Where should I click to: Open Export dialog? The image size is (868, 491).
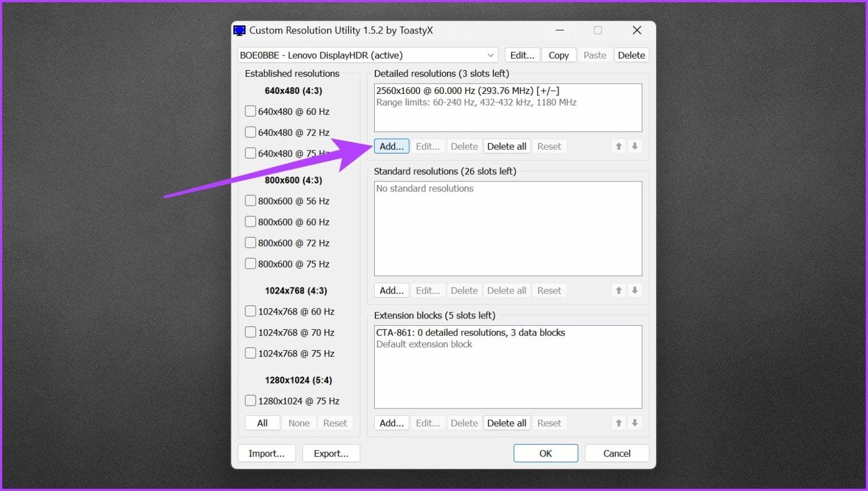pyautogui.click(x=331, y=454)
